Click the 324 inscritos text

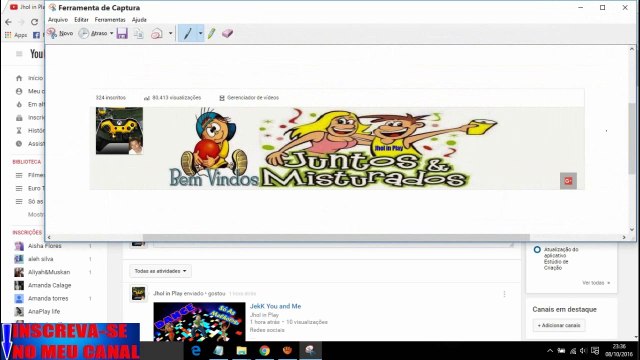pos(111,98)
